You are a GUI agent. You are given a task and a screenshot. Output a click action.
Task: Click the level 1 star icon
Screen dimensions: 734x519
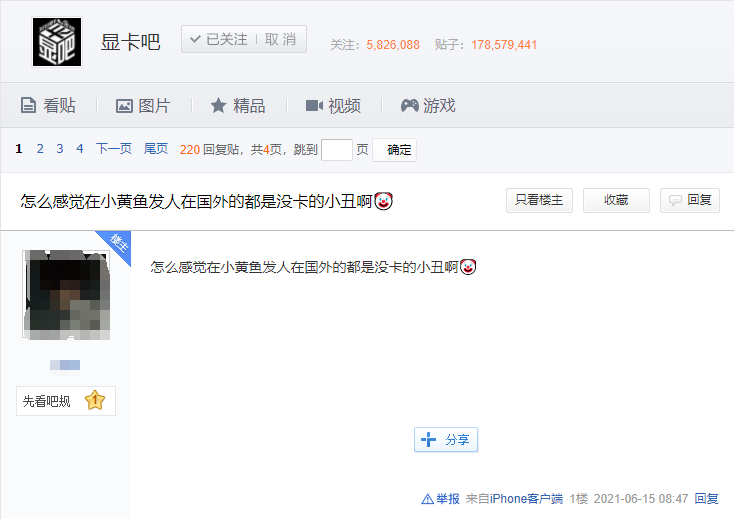(95, 401)
